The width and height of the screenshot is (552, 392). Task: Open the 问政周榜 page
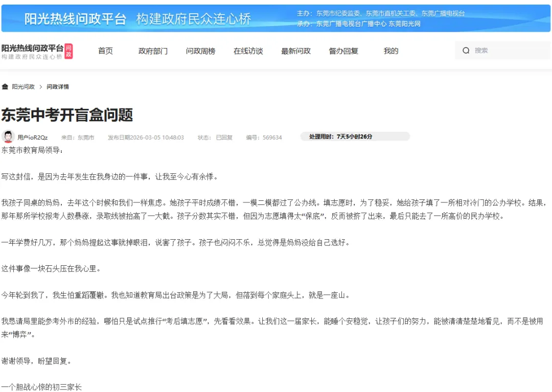pyautogui.click(x=200, y=51)
